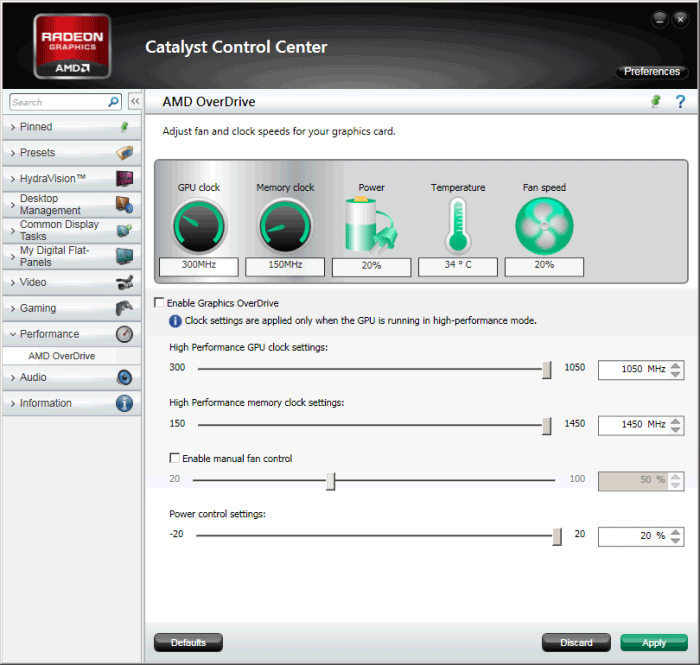Minimize the Catalyst Control Center window

660,19
